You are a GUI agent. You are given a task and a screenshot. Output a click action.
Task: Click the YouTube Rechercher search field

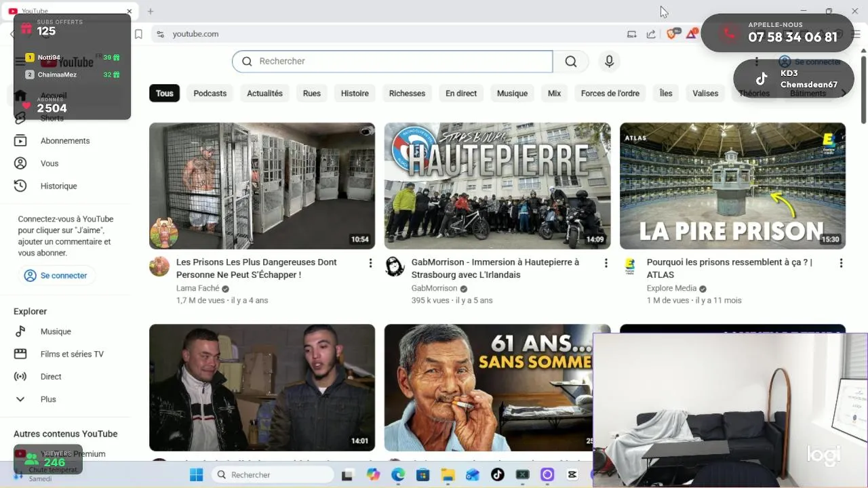tap(392, 62)
